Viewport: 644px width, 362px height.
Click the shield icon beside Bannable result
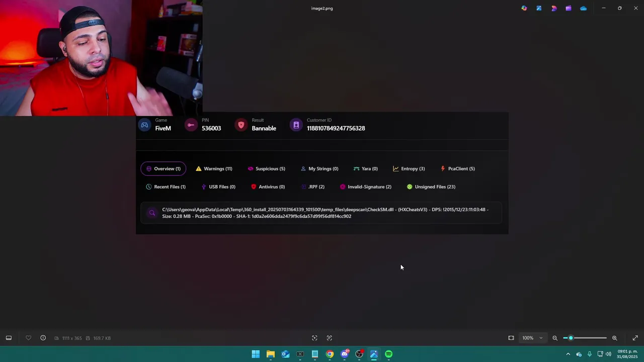point(241,125)
